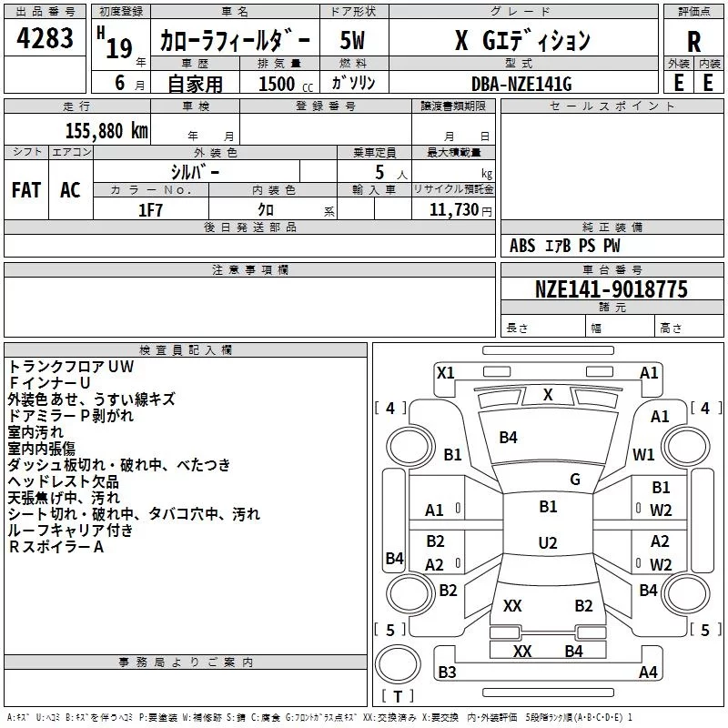The width and height of the screenshot is (728, 728).
Task: Click the note RスポイラーA
Action: (56, 547)
